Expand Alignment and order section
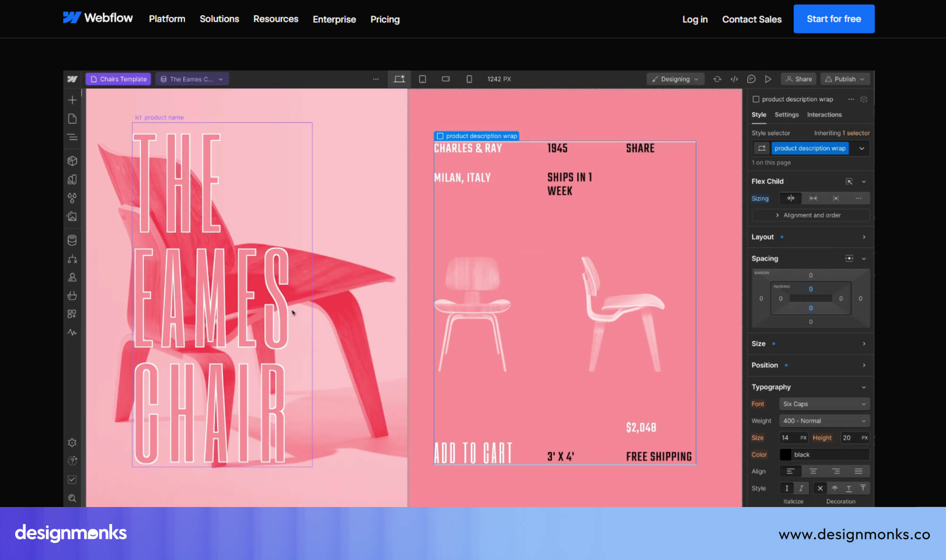Image resolution: width=946 pixels, height=560 pixels. coord(811,215)
